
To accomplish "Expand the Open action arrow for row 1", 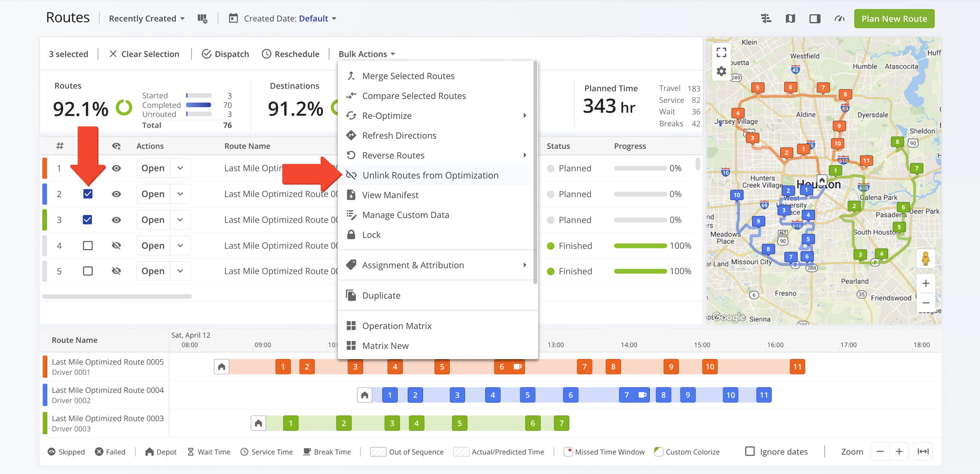I will coord(180,169).
